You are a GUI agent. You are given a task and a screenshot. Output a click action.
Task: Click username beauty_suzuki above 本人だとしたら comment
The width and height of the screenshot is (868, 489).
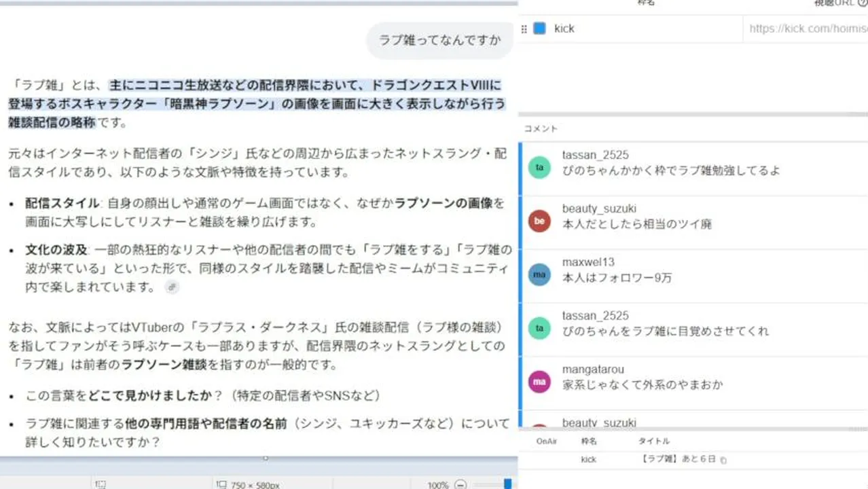[x=599, y=209]
